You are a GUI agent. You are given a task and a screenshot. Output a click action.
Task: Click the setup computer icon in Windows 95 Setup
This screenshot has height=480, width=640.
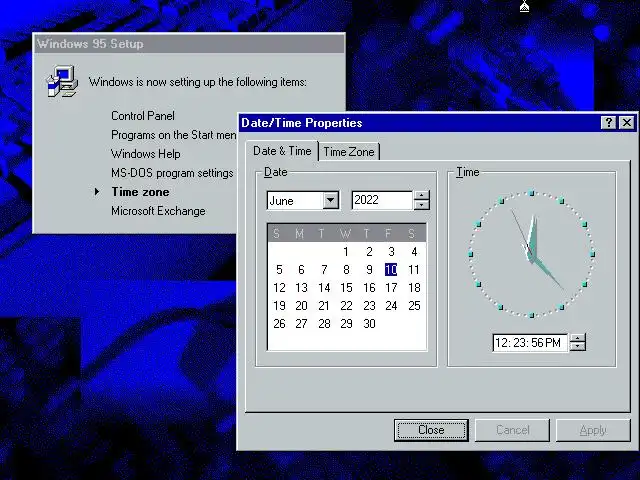pyautogui.click(x=62, y=81)
